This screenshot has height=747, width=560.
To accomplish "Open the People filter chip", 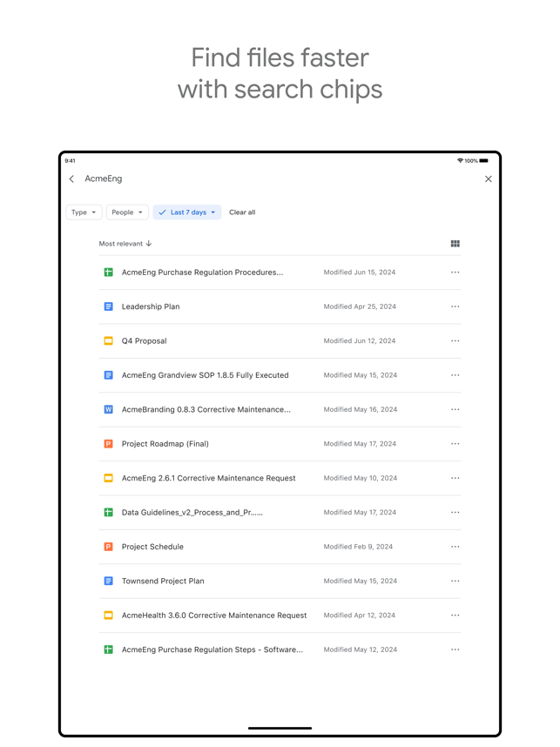I will (x=127, y=212).
